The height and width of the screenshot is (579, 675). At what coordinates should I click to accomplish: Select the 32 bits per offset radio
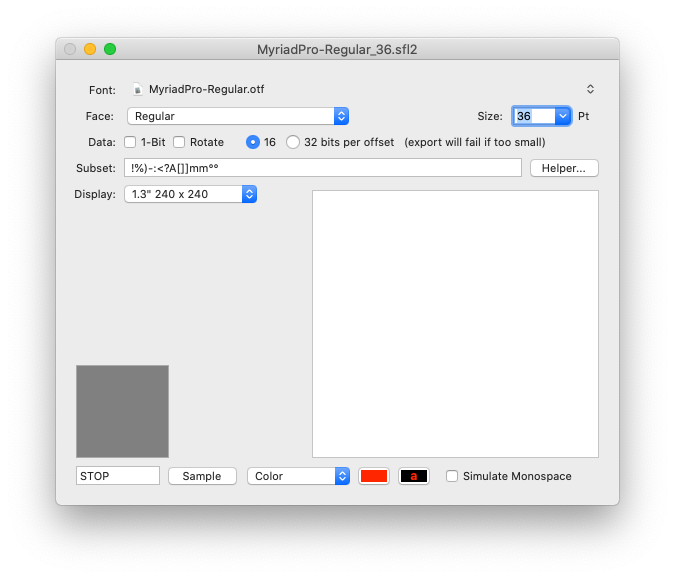pos(293,142)
